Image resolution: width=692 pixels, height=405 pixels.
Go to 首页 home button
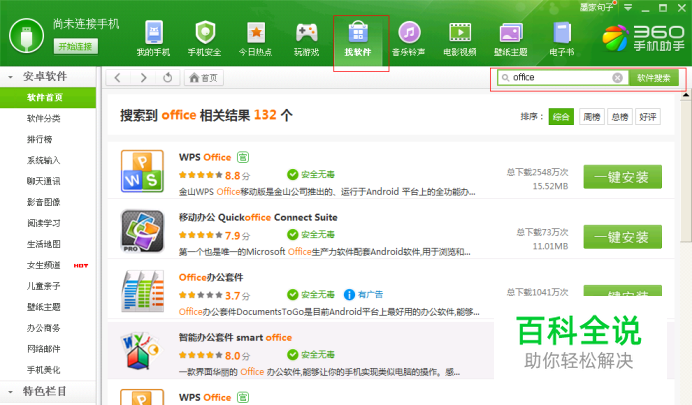203,78
